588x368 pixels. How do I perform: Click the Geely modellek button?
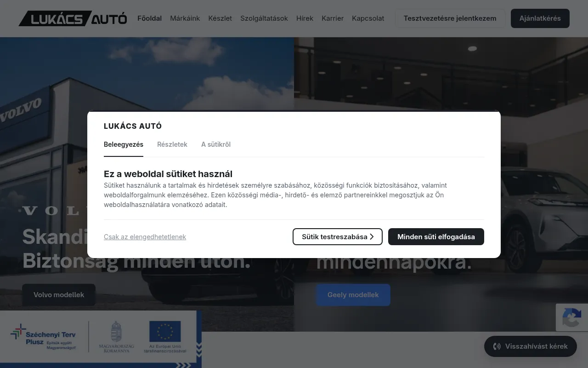click(x=353, y=295)
